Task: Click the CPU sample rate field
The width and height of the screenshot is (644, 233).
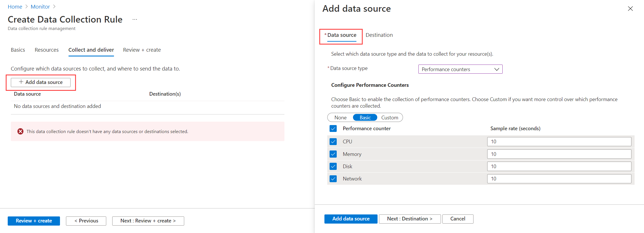Action: pos(559,142)
